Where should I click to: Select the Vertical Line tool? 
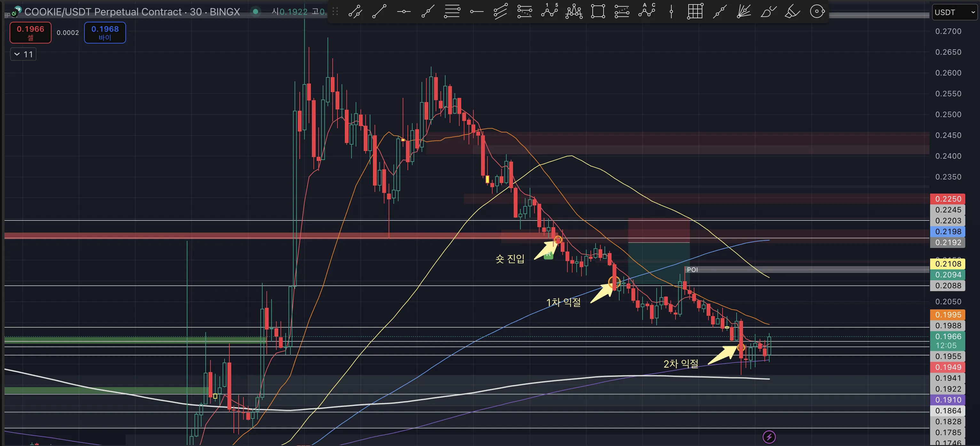(x=671, y=12)
